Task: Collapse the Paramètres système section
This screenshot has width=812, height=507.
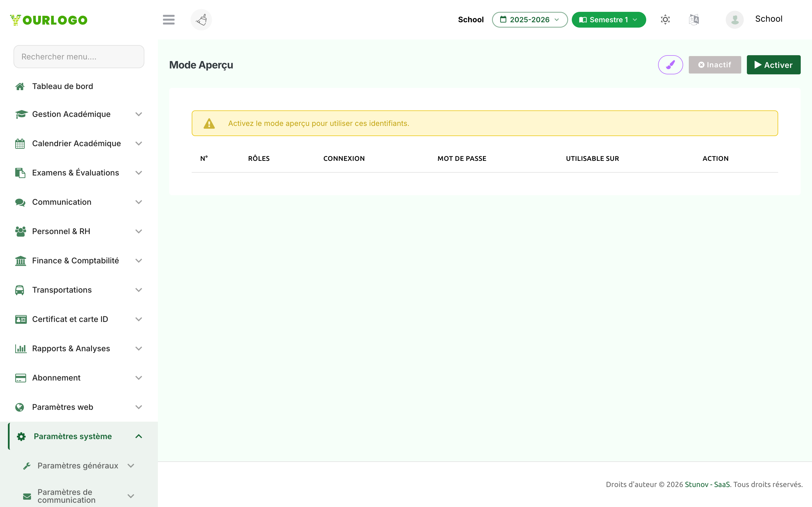Action: (139, 436)
